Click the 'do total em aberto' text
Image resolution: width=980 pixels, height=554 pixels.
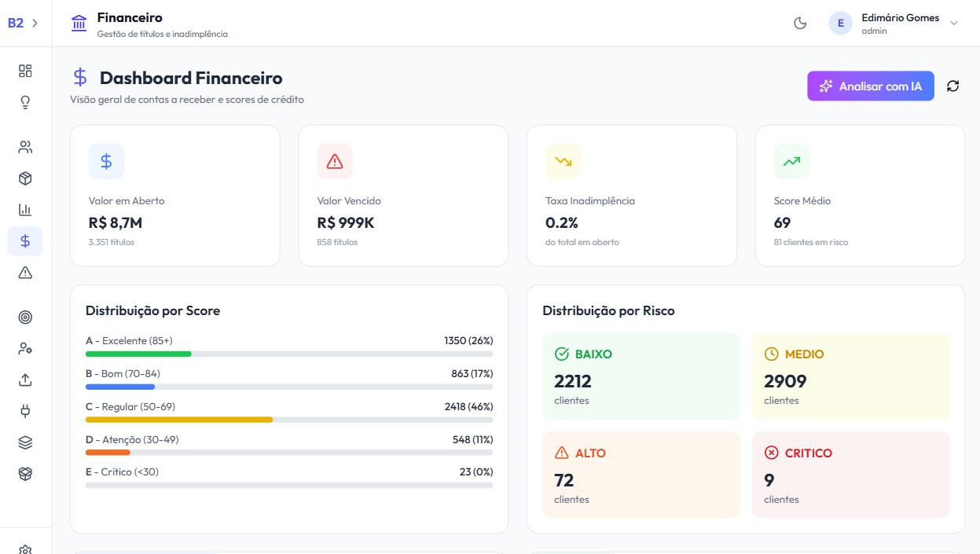tap(582, 242)
